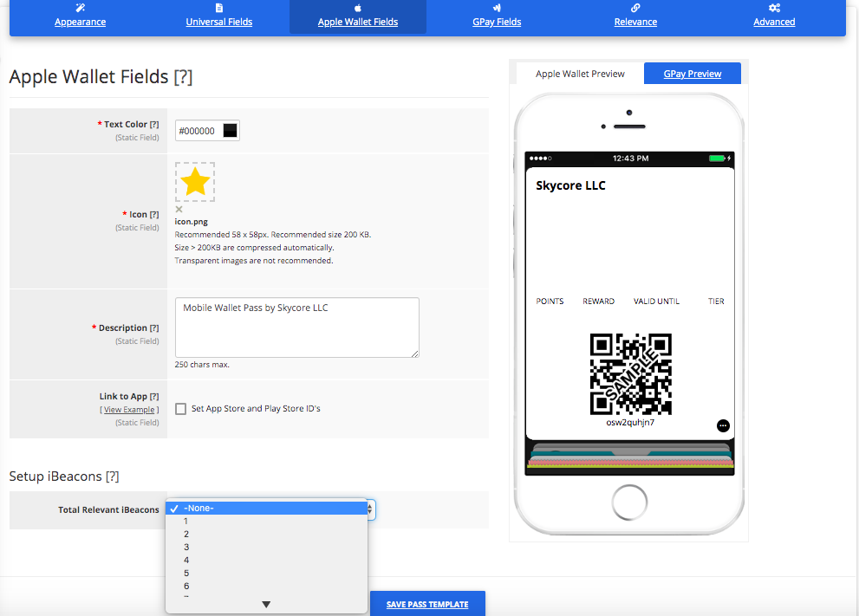This screenshot has height=616, width=859.
Task: Click the yellow star icon thumbnail
Action: pos(195,182)
